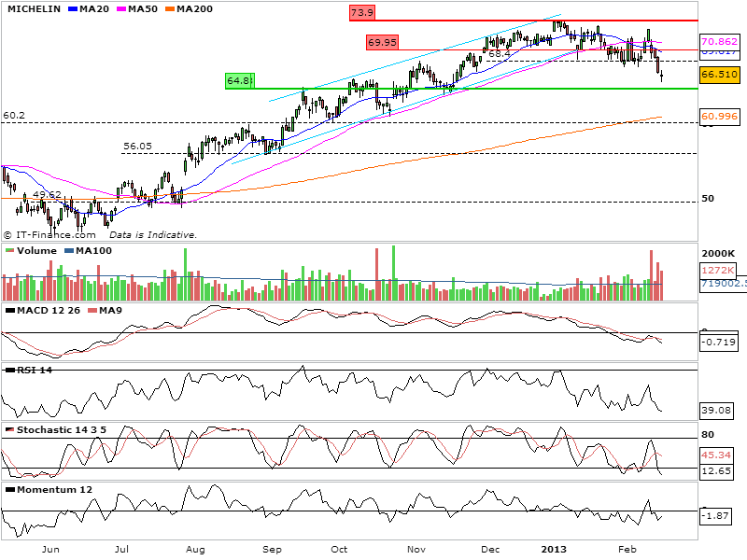Select the magenta MA50 legend swatch

pos(121,9)
